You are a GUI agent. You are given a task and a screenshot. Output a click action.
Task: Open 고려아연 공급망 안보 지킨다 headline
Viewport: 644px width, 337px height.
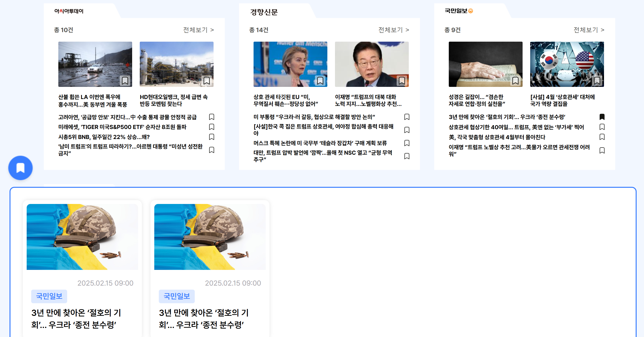[128, 117]
